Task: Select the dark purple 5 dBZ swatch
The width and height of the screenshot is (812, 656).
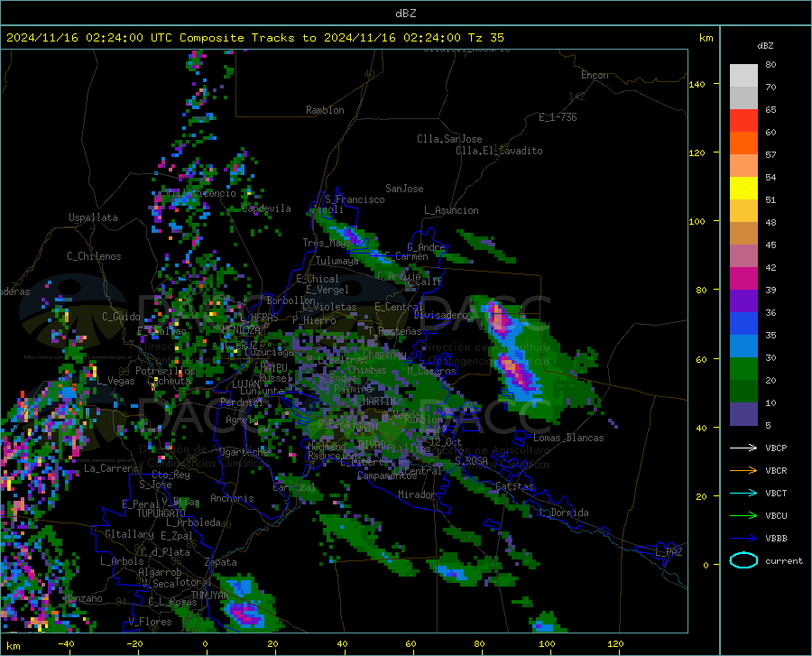Action: (x=743, y=414)
